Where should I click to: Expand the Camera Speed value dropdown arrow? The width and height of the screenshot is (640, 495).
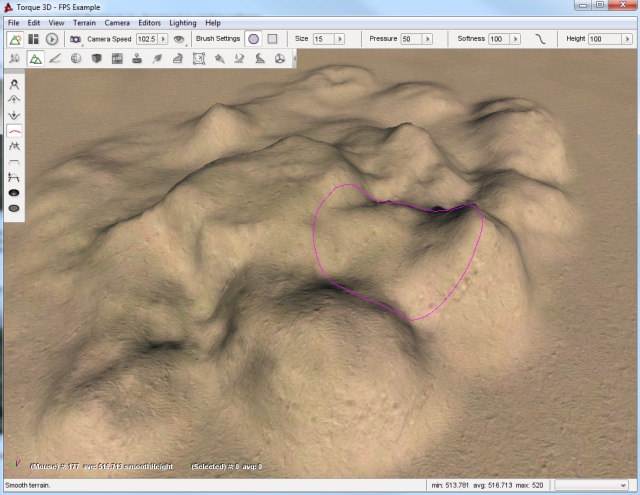[163, 39]
